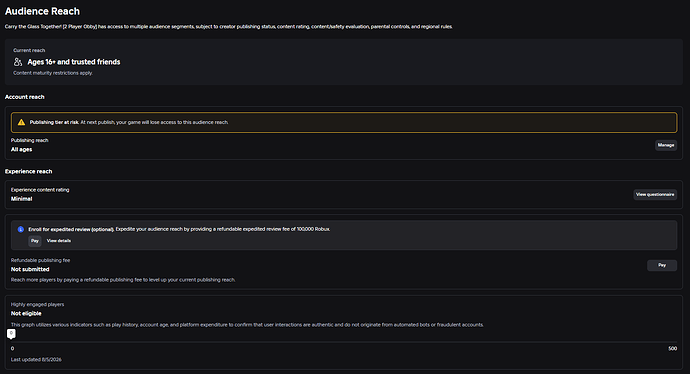This screenshot has width=690, height=374.
Task: Open Manage for publishing reach
Action: point(666,145)
